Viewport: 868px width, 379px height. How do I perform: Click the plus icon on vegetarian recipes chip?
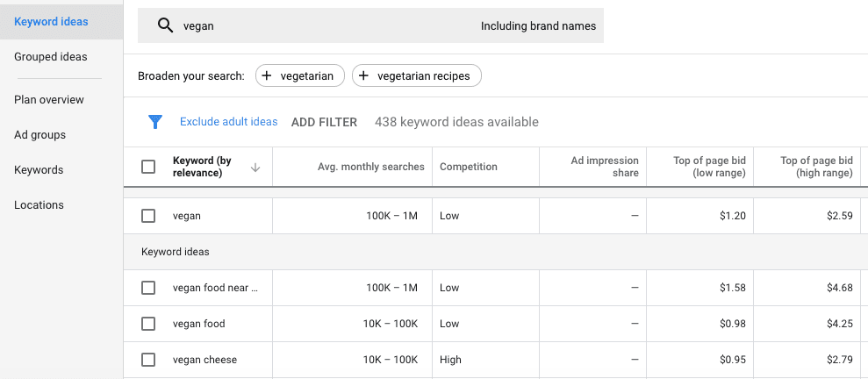coord(363,76)
